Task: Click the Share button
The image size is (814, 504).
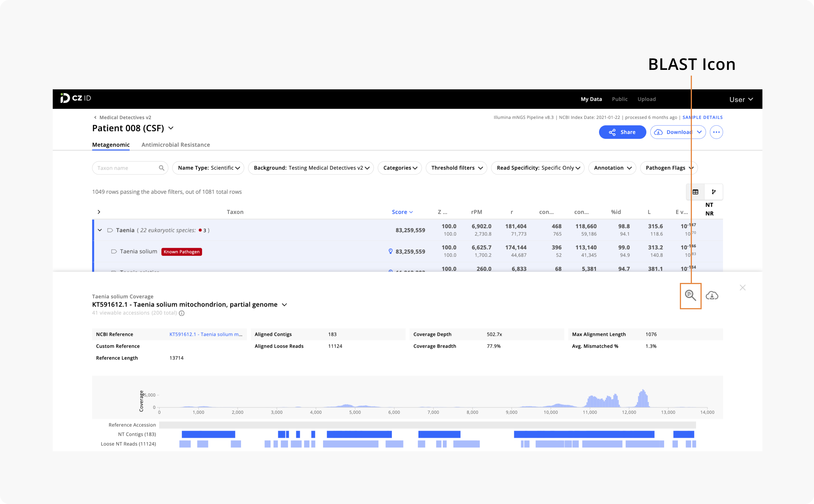Action: 622,132
